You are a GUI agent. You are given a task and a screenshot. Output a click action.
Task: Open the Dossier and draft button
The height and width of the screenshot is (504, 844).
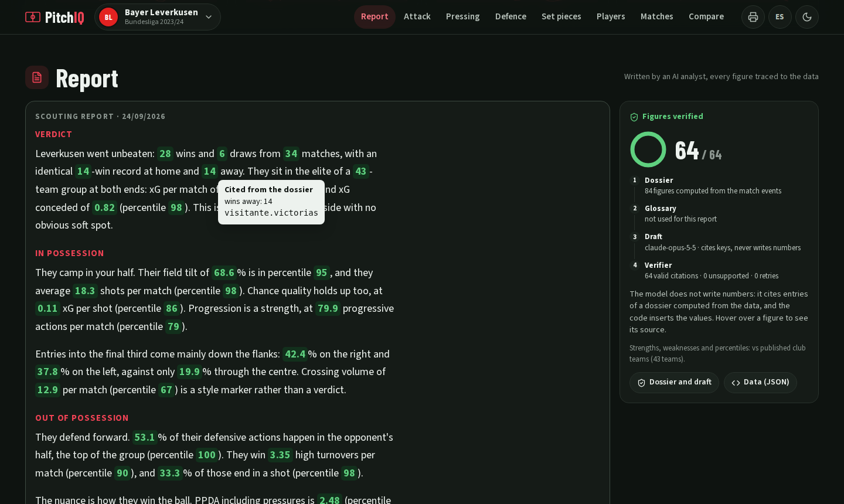point(674,382)
